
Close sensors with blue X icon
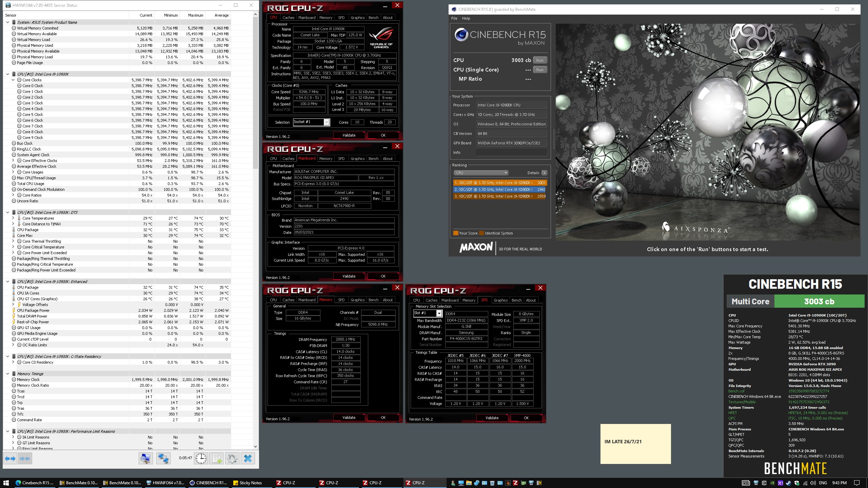tap(248, 459)
